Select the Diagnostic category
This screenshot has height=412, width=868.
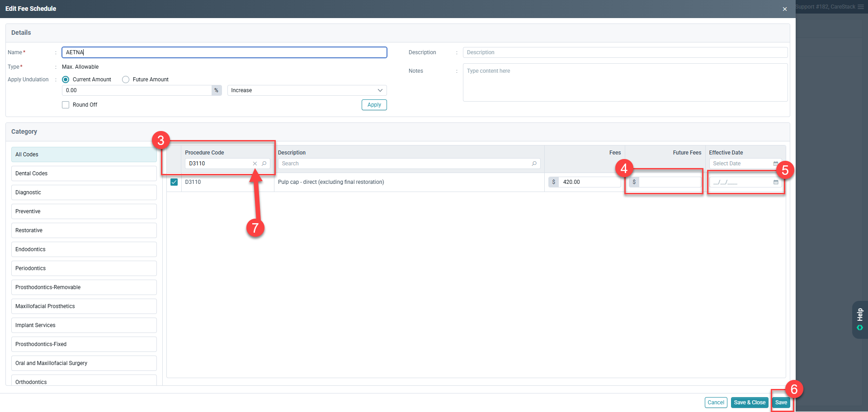(84, 192)
